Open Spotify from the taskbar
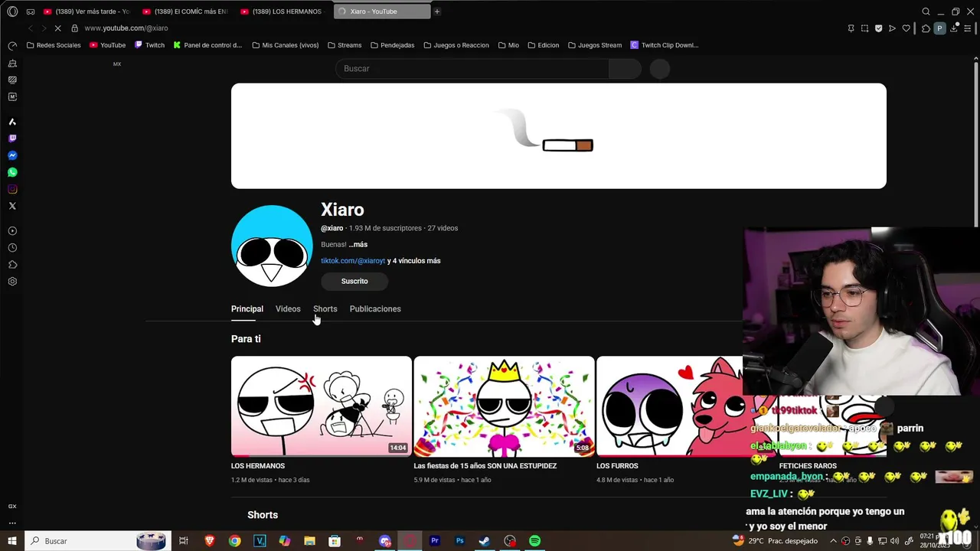 coord(534,541)
